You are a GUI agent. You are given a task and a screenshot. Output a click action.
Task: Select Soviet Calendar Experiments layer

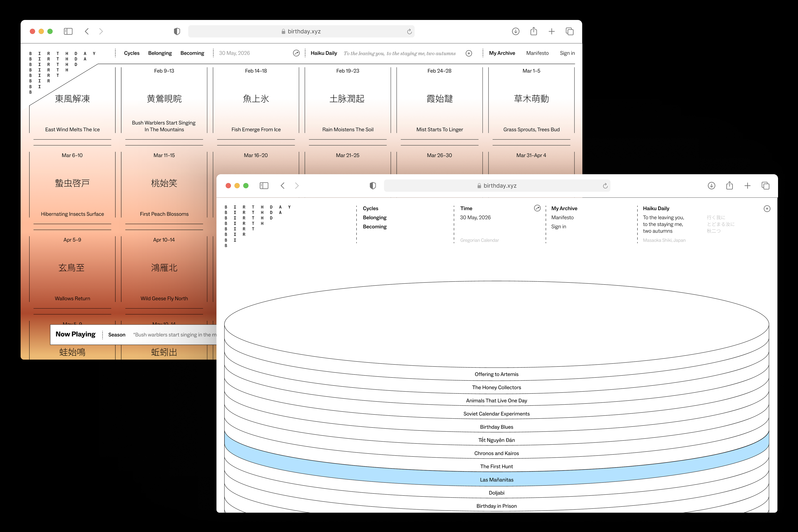(x=496, y=414)
